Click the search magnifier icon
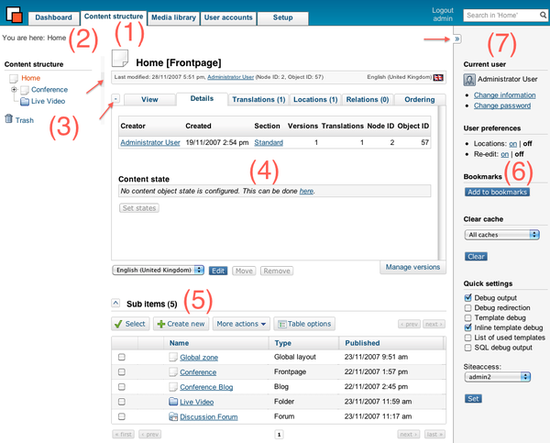 point(543,15)
